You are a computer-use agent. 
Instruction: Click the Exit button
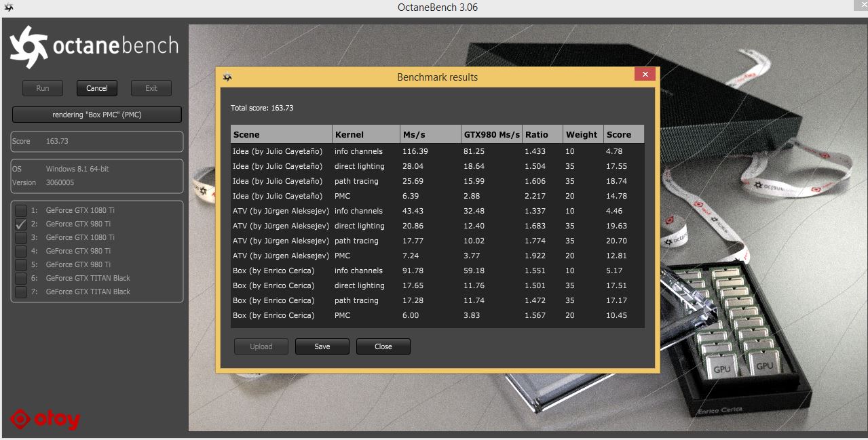coord(151,88)
